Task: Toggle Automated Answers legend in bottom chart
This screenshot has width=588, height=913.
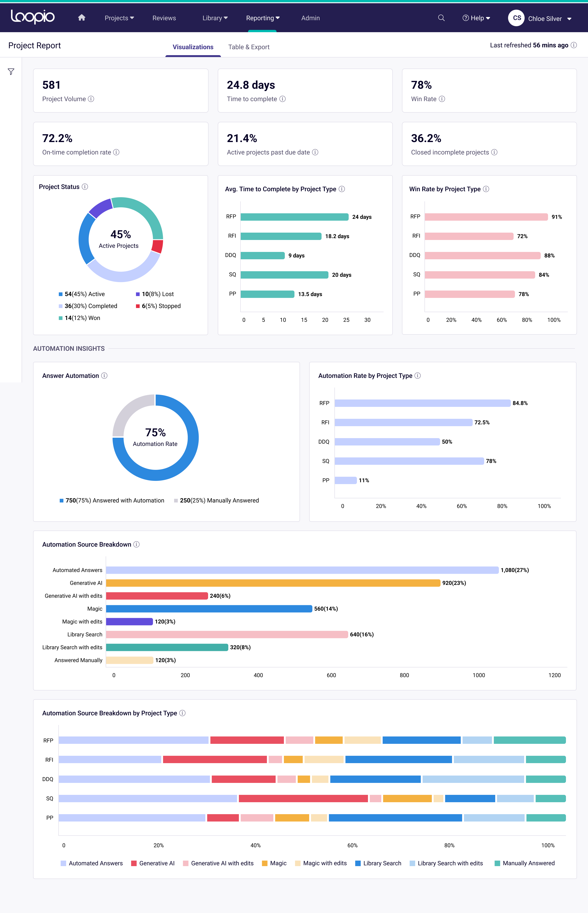Action: pyautogui.click(x=92, y=863)
